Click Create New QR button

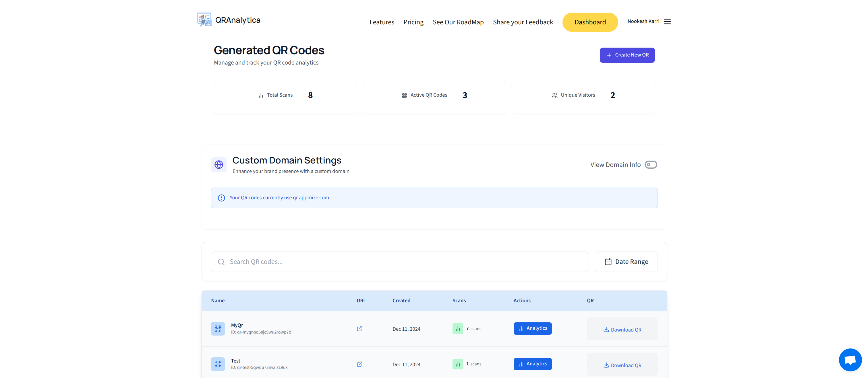pos(627,55)
